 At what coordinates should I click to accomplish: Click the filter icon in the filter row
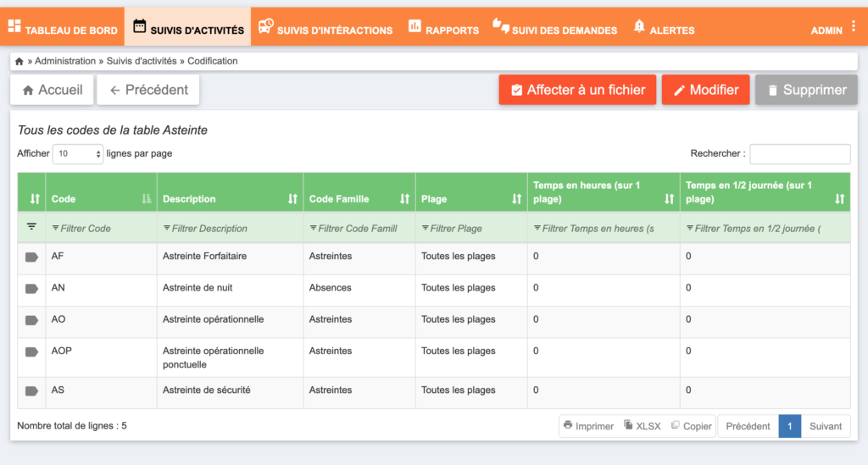tap(31, 227)
